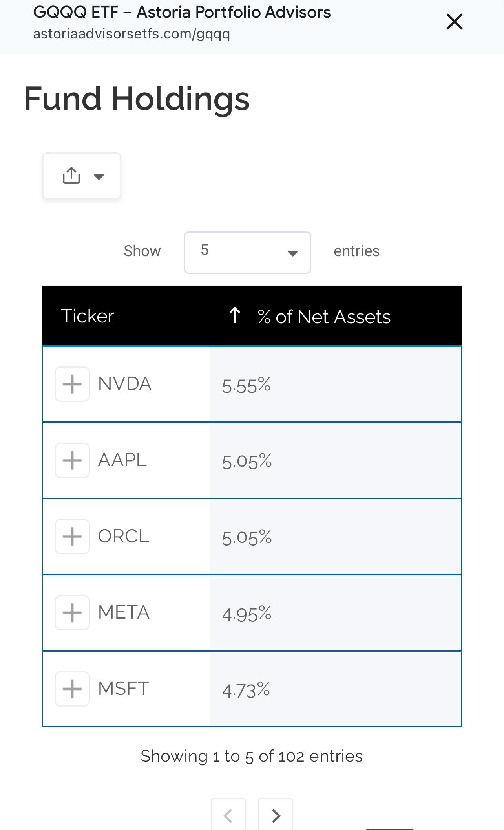This screenshot has width=504, height=830.
Task: Open the export dropdown caret
Action: coord(99,177)
